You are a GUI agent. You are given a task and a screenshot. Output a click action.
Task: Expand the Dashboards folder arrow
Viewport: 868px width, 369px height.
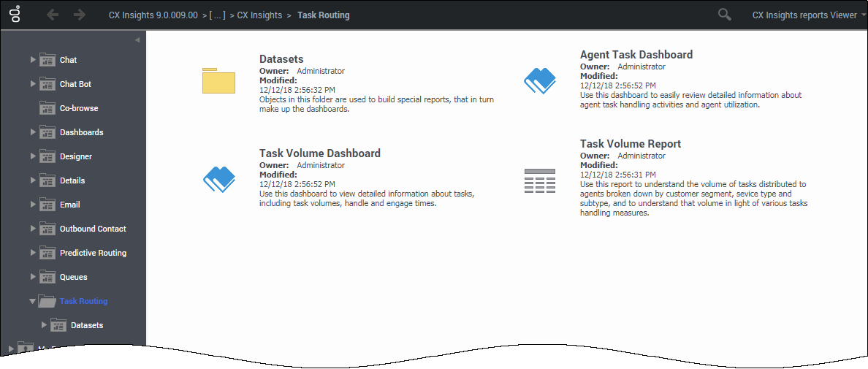33,132
